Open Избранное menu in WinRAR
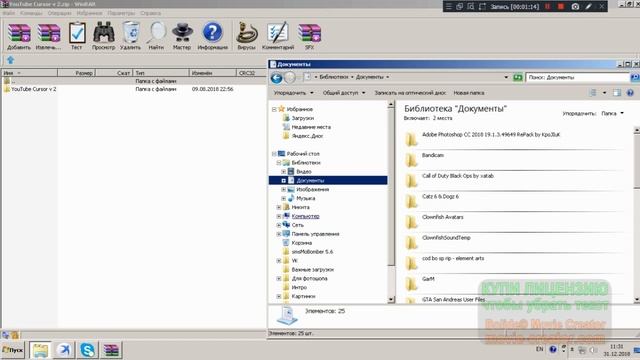 (89, 13)
